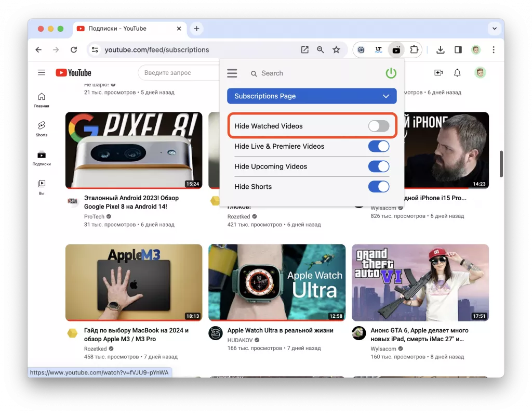This screenshot has width=532, height=414.
Task: Open the extension popup's hamburger menu
Action: click(232, 73)
